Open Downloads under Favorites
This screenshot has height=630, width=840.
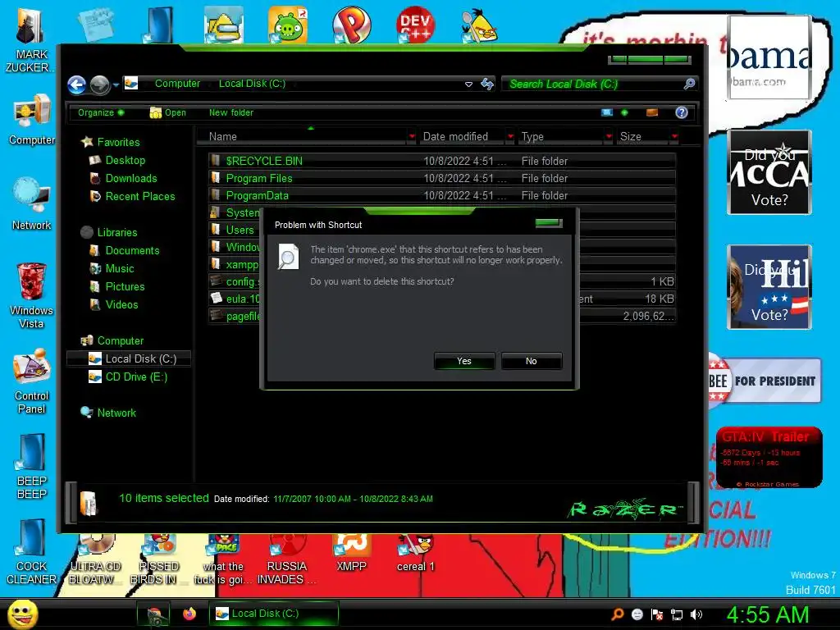[124, 178]
